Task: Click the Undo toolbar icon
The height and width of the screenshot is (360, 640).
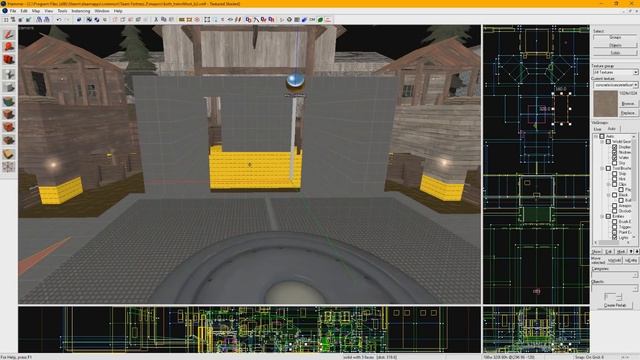Action: (59, 20)
